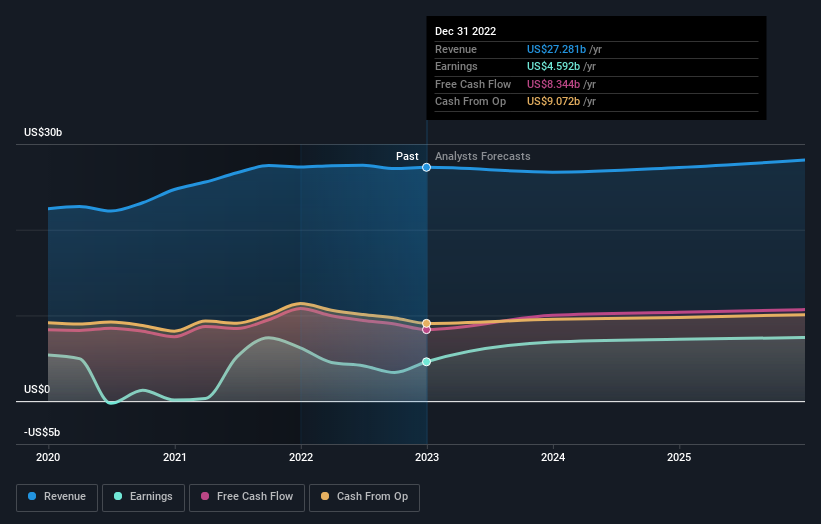Screen dimensions: 821x524
Task: Click the Analysts Forecasts label
Action: (x=483, y=156)
